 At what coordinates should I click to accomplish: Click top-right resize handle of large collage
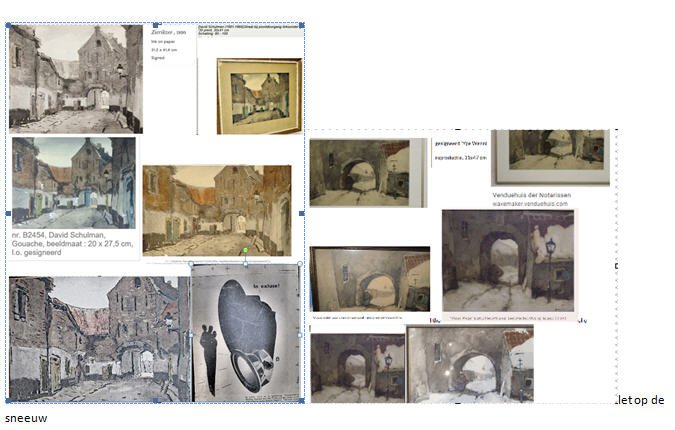coord(303,24)
